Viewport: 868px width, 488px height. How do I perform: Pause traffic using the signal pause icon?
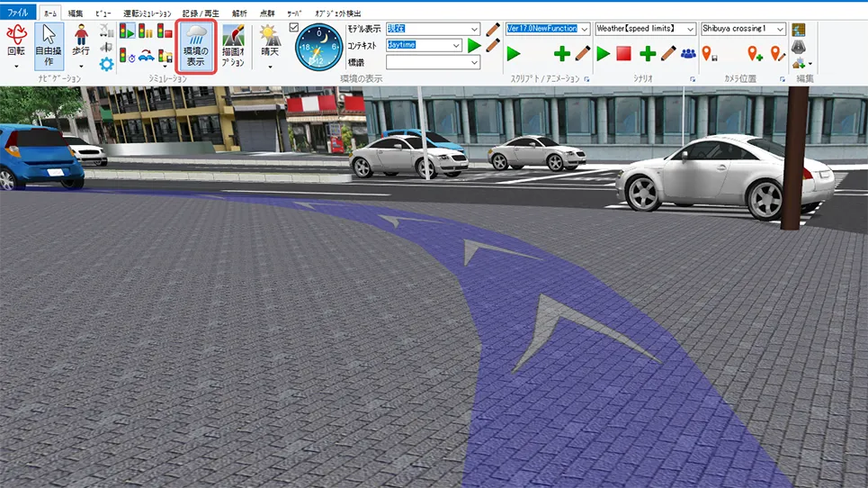tap(146, 32)
